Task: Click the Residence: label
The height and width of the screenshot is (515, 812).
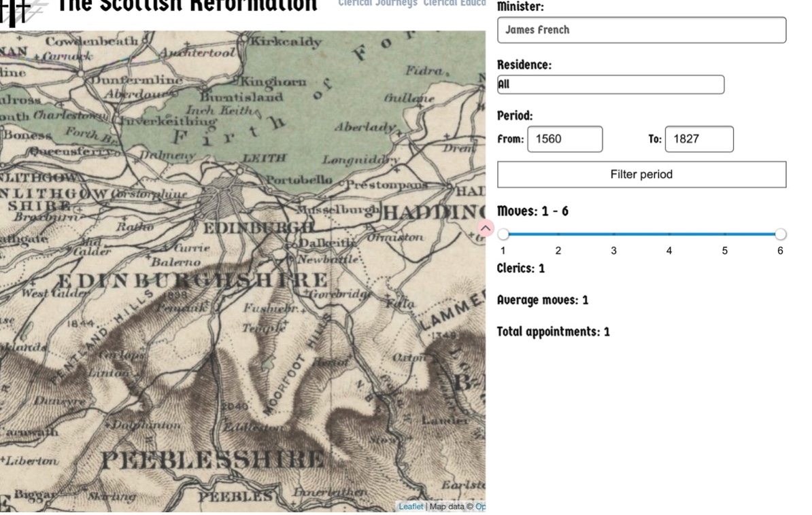Action: pos(524,65)
